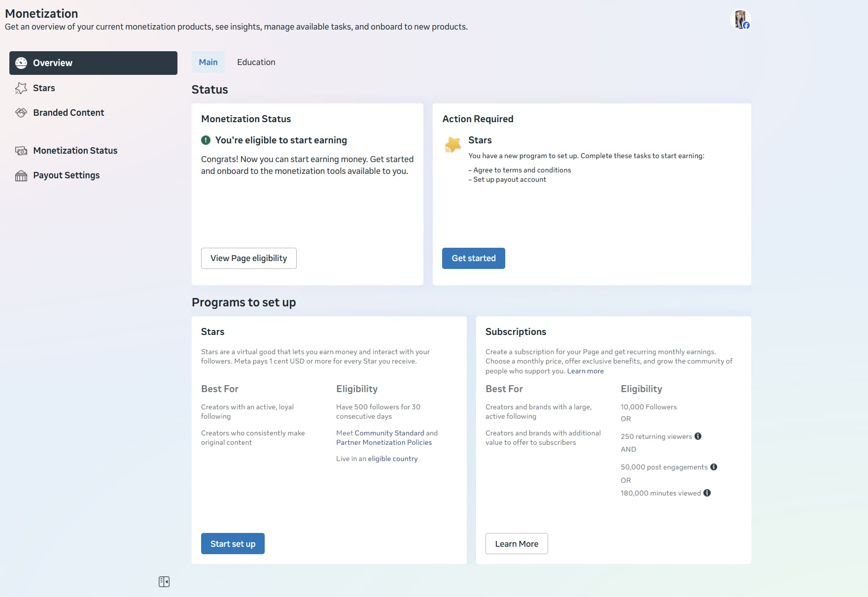Click info icon next to 250 returning viewers
The width and height of the screenshot is (868, 597).
pyautogui.click(x=698, y=436)
